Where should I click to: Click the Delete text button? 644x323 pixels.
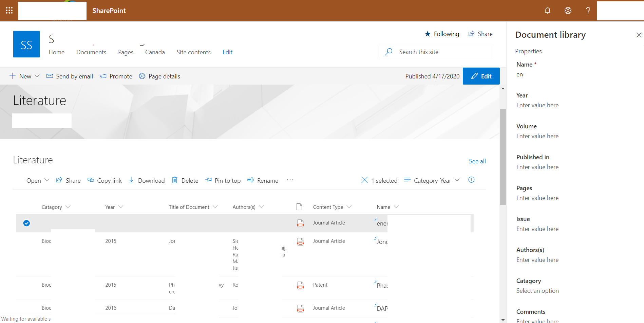point(190,180)
